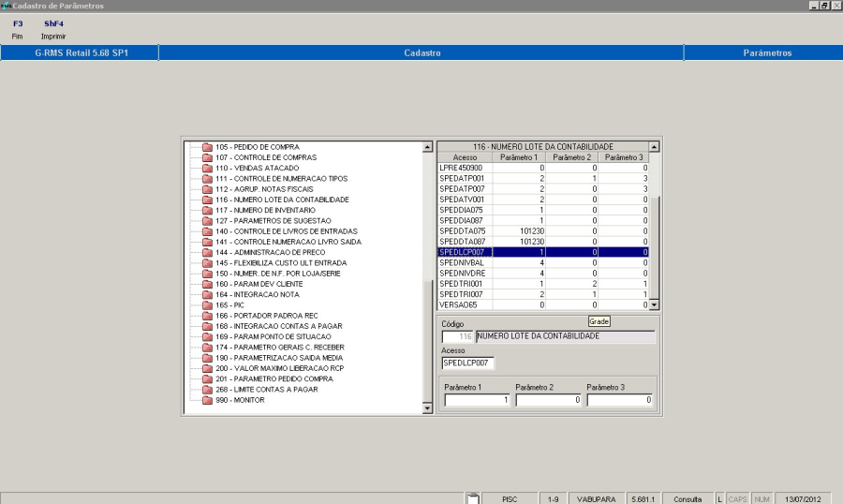843x504 pixels.
Task: Select the SPEDTRI007 grid row
Action: [543, 294]
